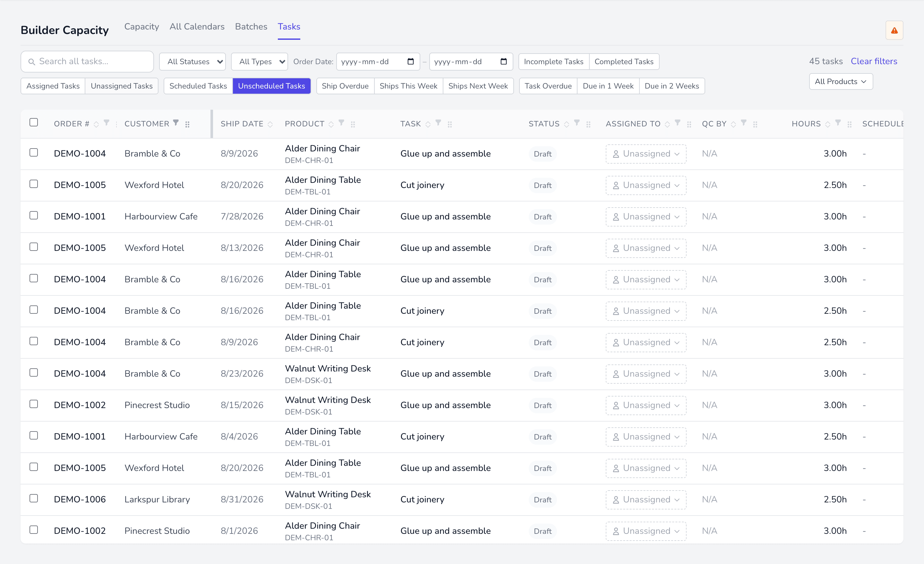Click the end Order Date input
This screenshot has width=924, height=564.
tap(471, 62)
